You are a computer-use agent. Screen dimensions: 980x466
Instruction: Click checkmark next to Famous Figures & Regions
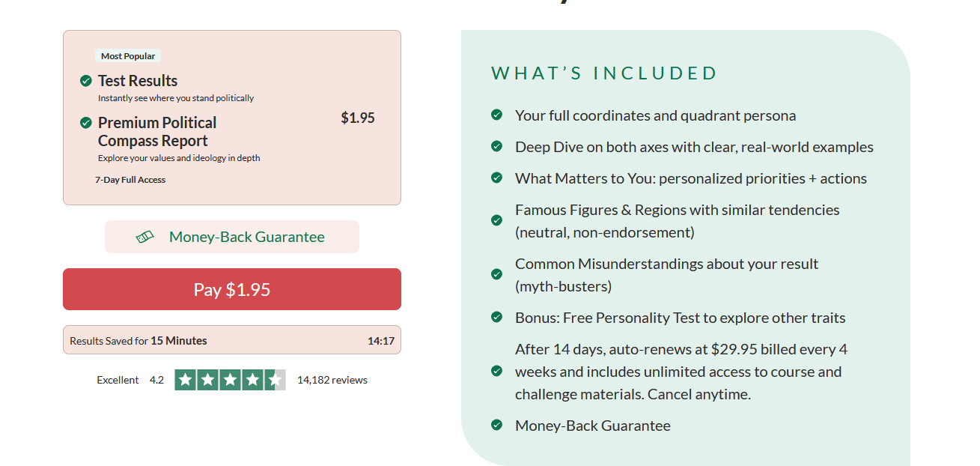tap(496, 220)
